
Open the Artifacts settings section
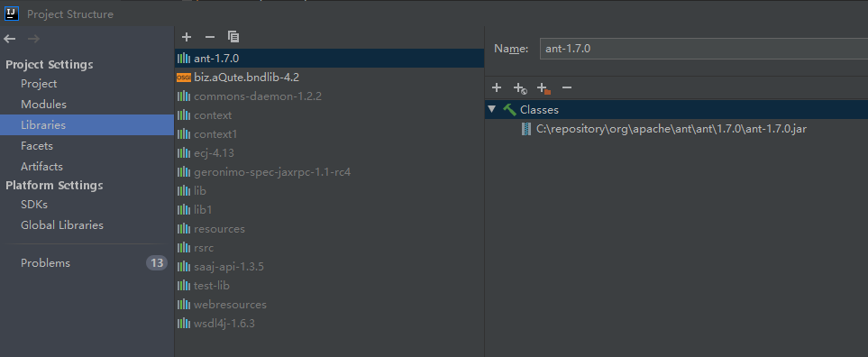pyautogui.click(x=41, y=167)
